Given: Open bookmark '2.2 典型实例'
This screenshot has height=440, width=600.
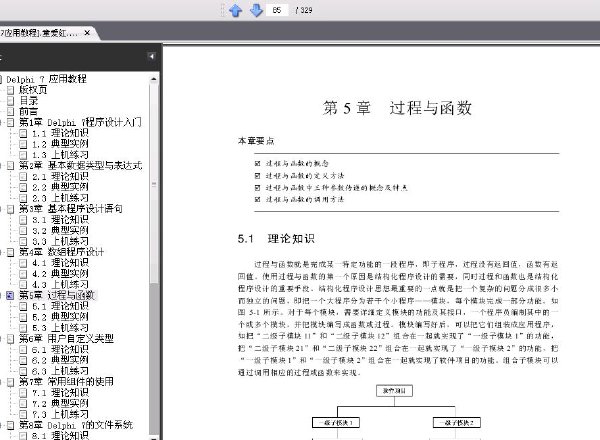Looking at the screenshot, I should [60, 187].
